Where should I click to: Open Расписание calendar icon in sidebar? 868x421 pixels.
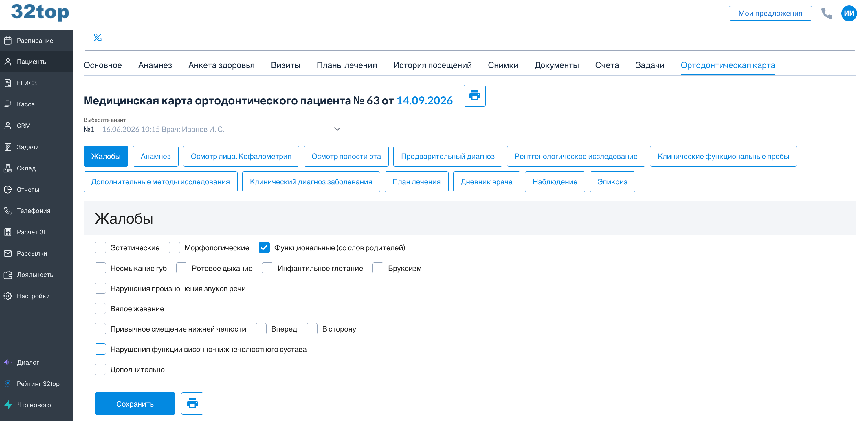[8, 41]
